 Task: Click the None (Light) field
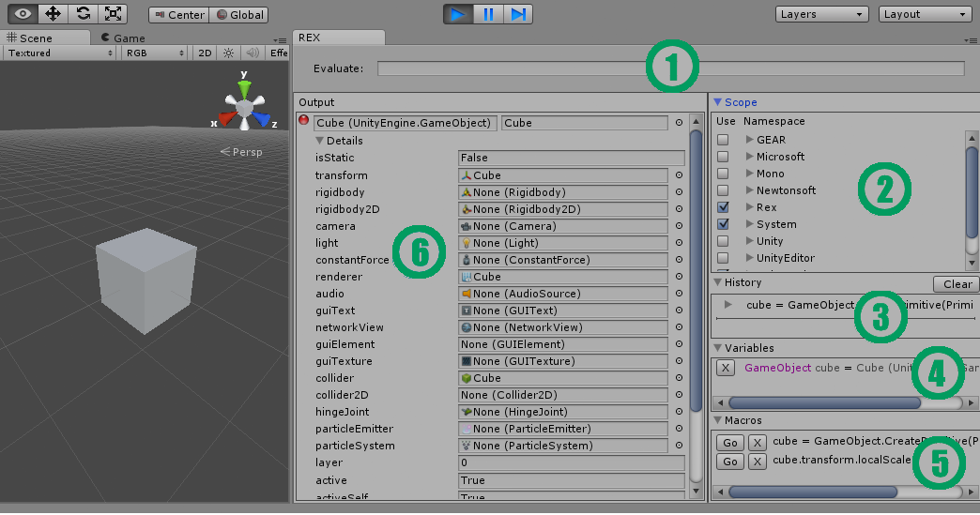click(x=563, y=243)
